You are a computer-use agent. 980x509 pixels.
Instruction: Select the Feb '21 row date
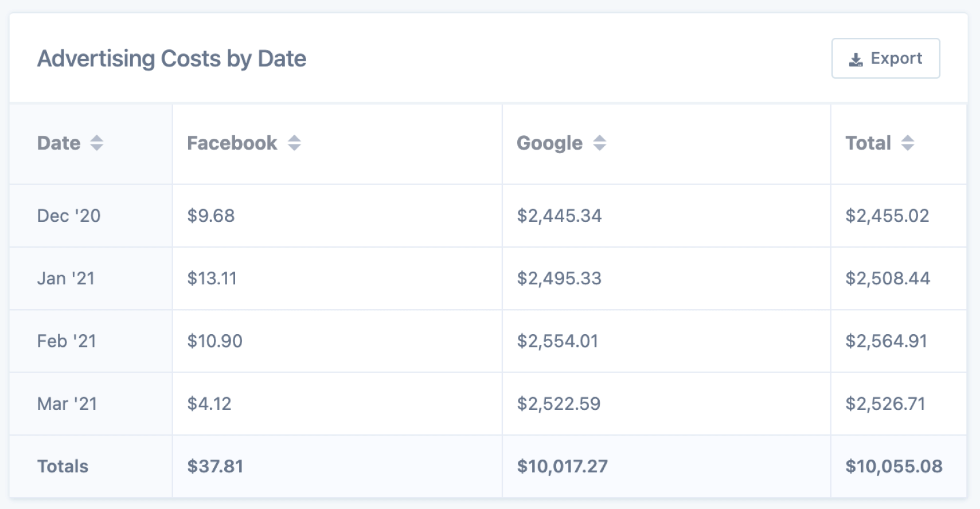67,341
